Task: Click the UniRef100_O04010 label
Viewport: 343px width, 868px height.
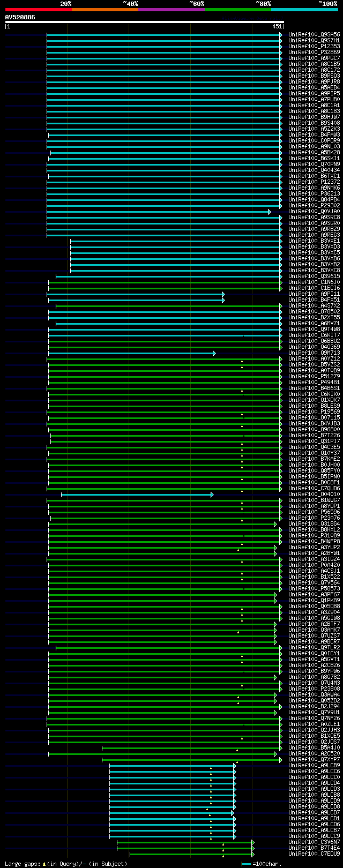Action: click(314, 494)
